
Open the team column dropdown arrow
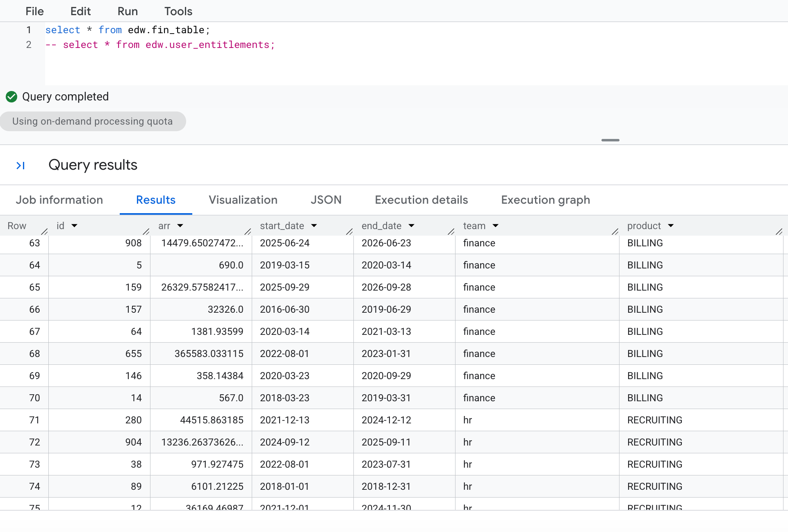(x=496, y=226)
